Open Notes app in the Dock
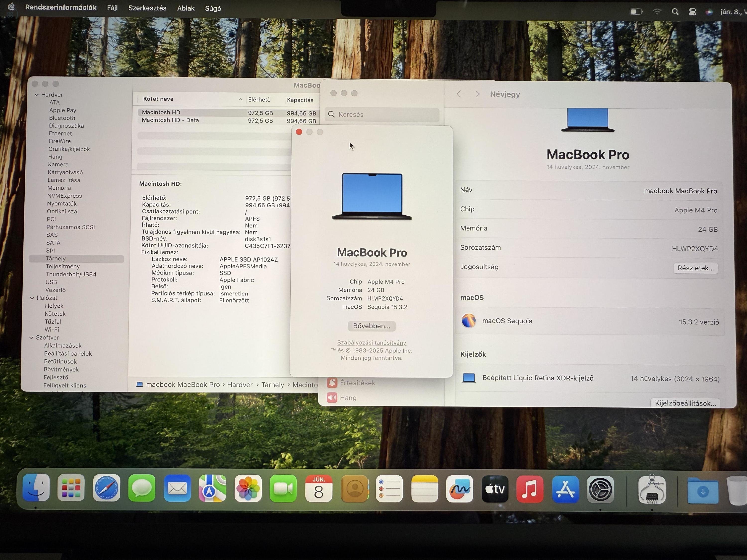747x560 pixels. [425, 489]
